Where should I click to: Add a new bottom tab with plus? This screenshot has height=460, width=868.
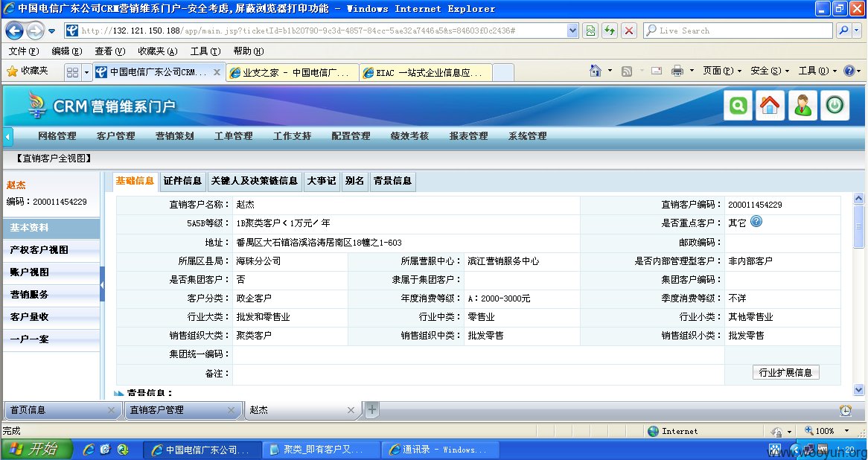coord(372,409)
